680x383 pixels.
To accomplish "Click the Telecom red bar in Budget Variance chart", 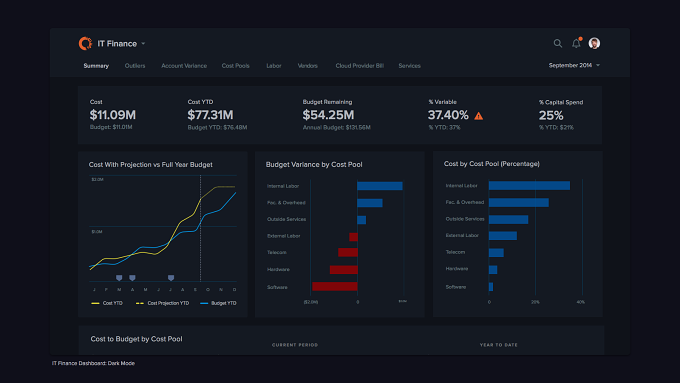I will 348,252.
